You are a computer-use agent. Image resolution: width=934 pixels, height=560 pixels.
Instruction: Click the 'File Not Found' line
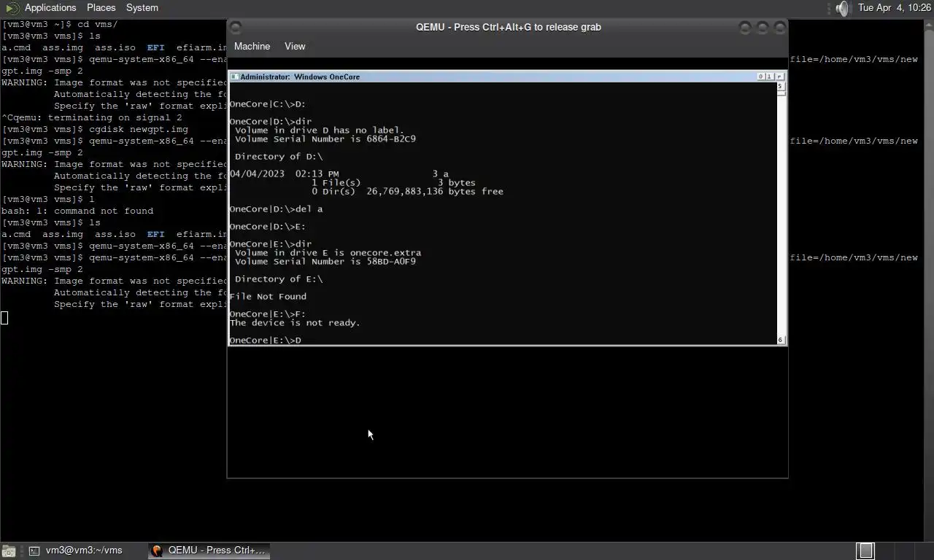coord(268,296)
